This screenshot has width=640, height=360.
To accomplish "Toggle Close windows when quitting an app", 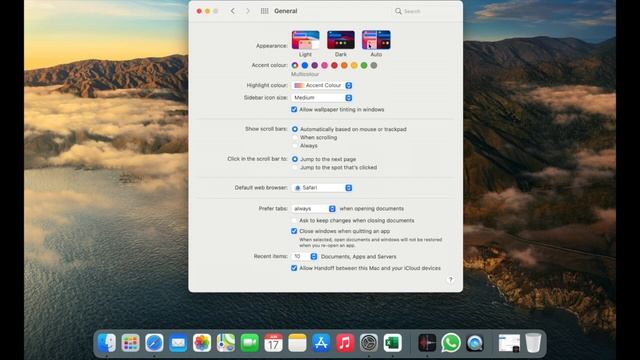I will (294, 231).
